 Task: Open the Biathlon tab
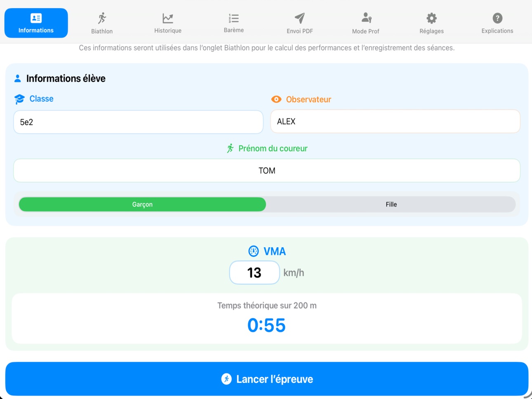pyautogui.click(x=102, y=23)
